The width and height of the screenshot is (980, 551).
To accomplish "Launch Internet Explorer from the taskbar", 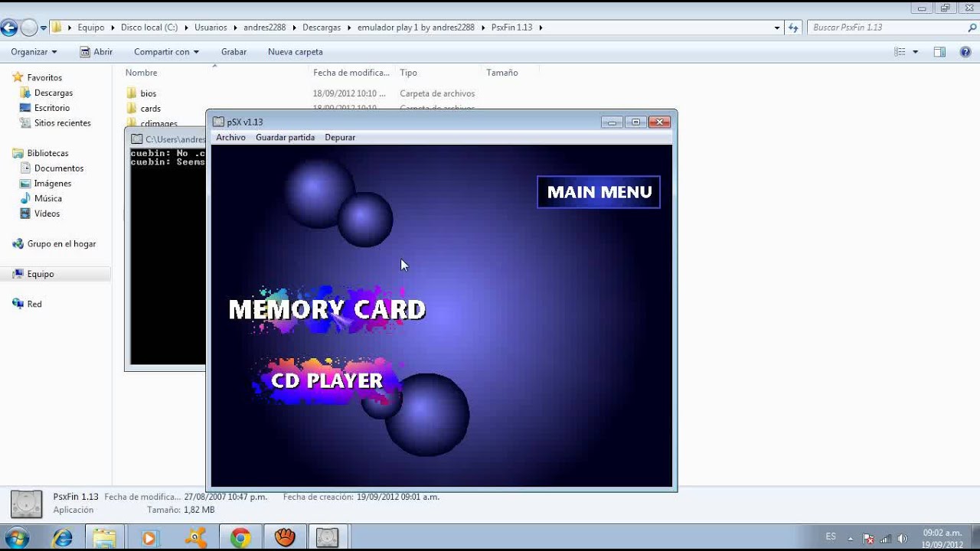I will point(62,538).
